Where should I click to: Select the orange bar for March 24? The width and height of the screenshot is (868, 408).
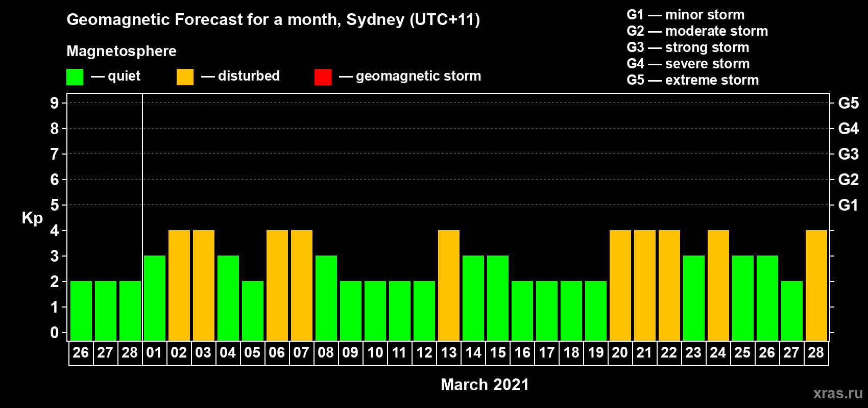[x=718, y=285]
